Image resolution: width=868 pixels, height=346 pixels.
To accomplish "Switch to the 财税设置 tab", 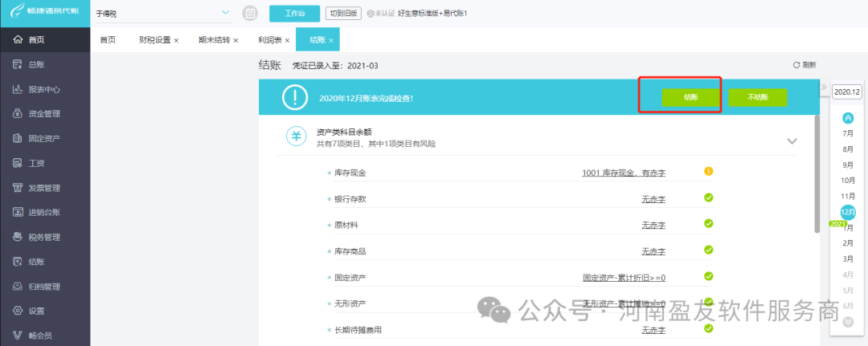I will tap(155, 40).
